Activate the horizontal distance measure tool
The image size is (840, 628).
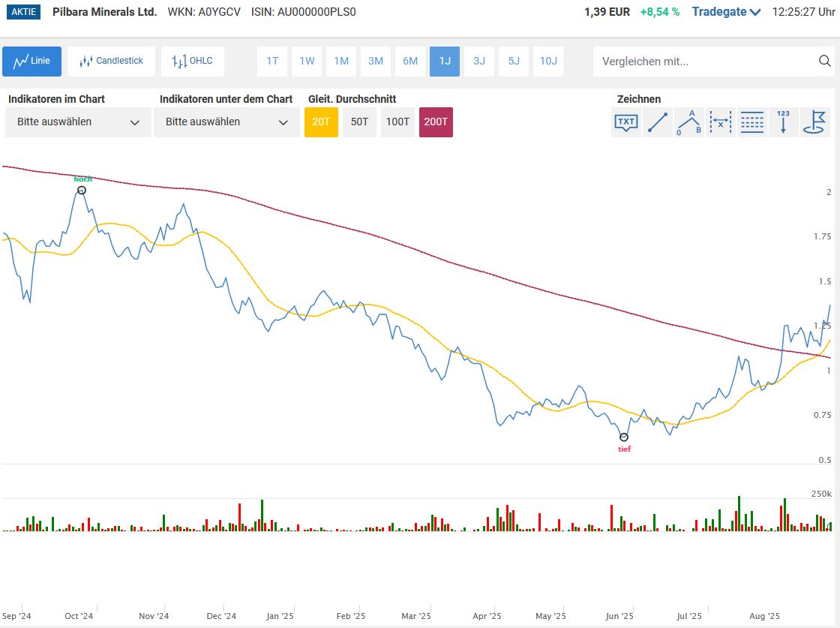pos(721,122)
